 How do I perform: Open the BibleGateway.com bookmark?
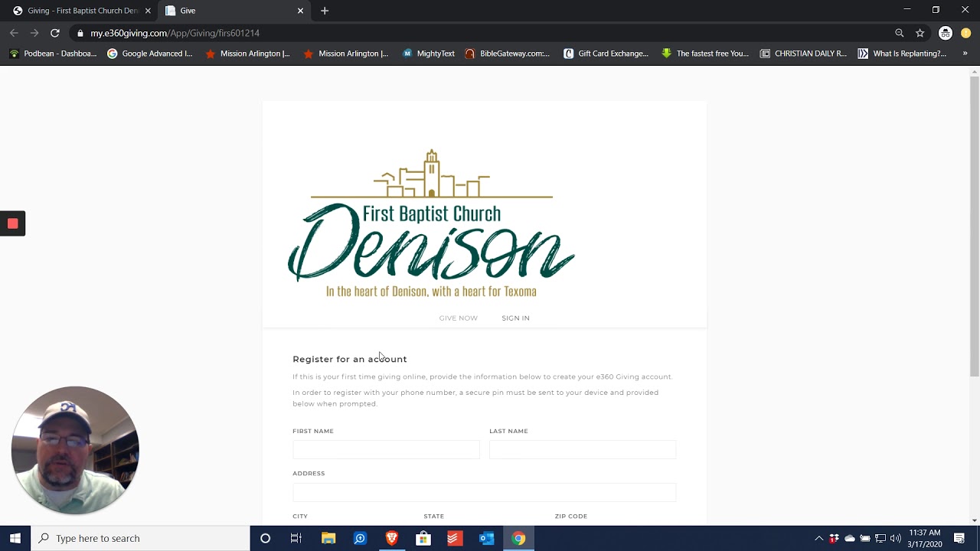[507, 54]
